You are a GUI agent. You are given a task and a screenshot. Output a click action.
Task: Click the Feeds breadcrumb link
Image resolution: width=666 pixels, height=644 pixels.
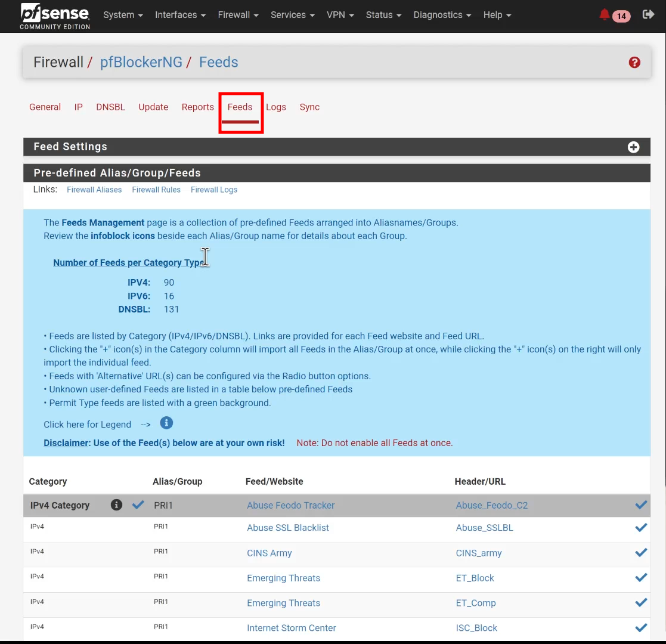tap(219, 62)
